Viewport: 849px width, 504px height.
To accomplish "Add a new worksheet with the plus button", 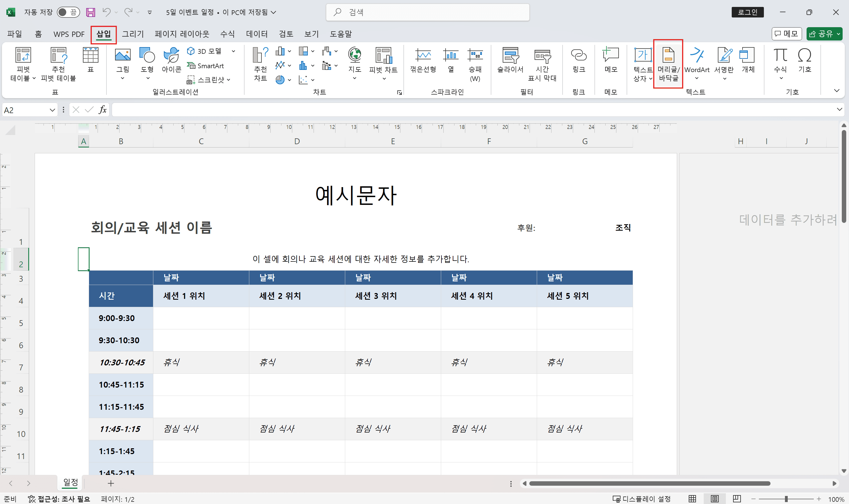I will (x=111, y=483).
